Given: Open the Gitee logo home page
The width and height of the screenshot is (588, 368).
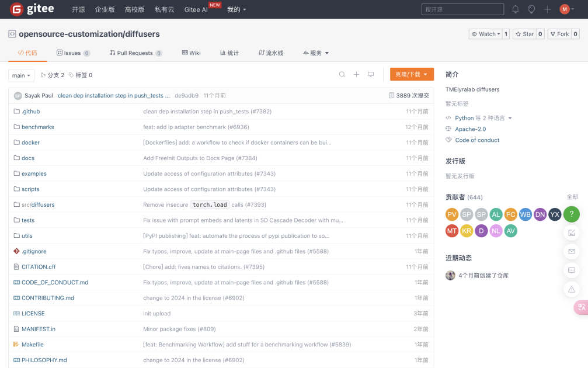Looking at the screenshot, I should (x=33, y=9).
